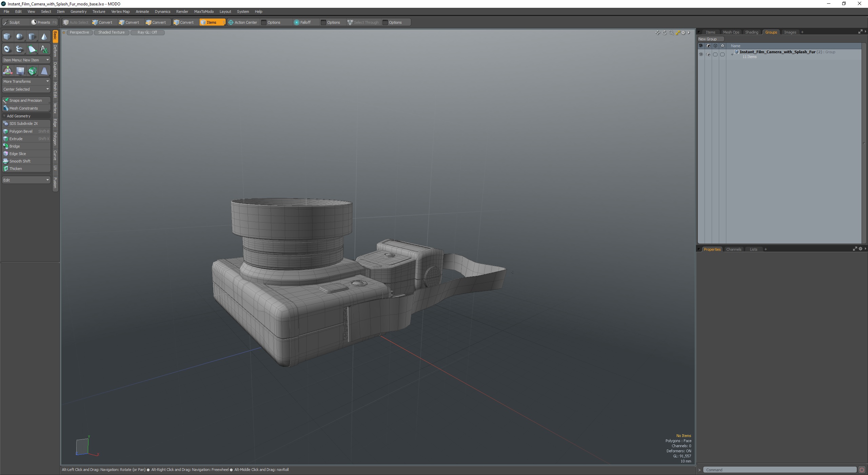This screenshot has height=475, width=868.
Task: Select the coiled Tube primitive tool
Action: pyautogui.click(x=20, y=49)
